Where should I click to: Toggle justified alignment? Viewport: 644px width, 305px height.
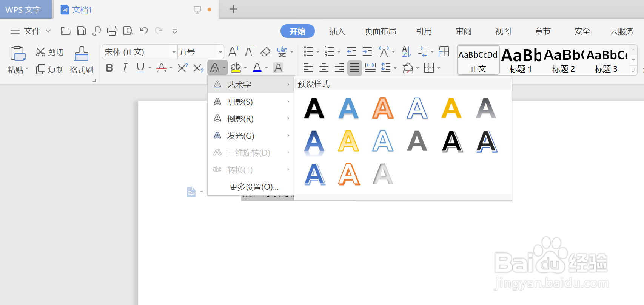355,68
